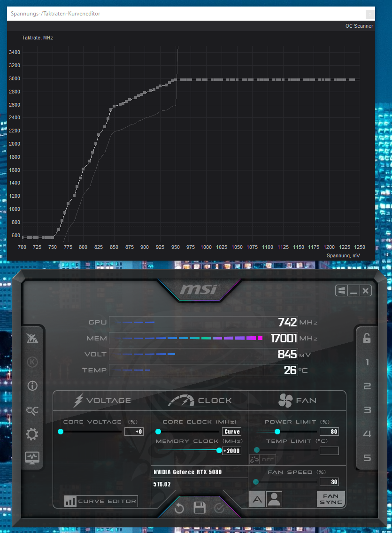
Task: Select profile slot 2
Action: 367,386
